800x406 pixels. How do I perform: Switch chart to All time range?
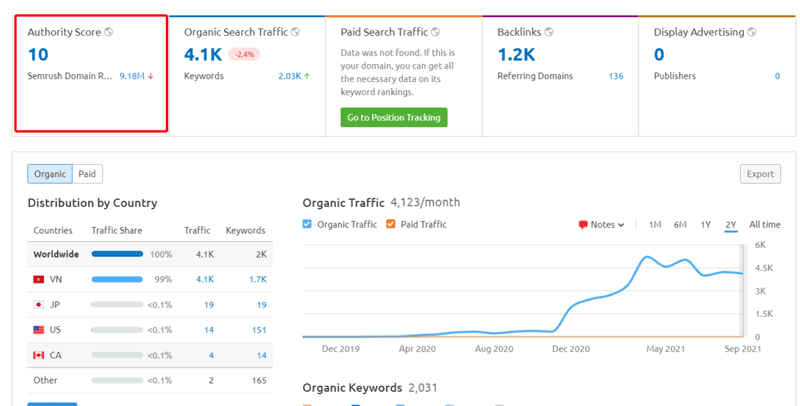pyautogui.click(x=764, y=225)
